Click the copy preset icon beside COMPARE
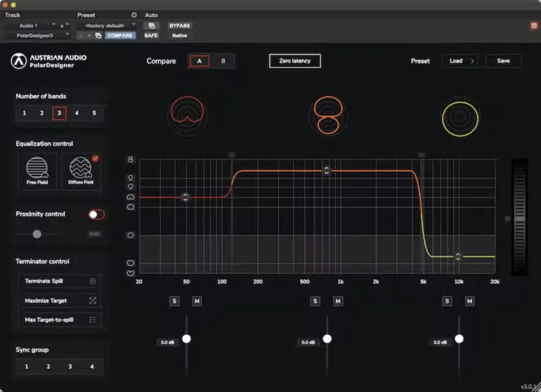541x392 pixels. [98, 36]
